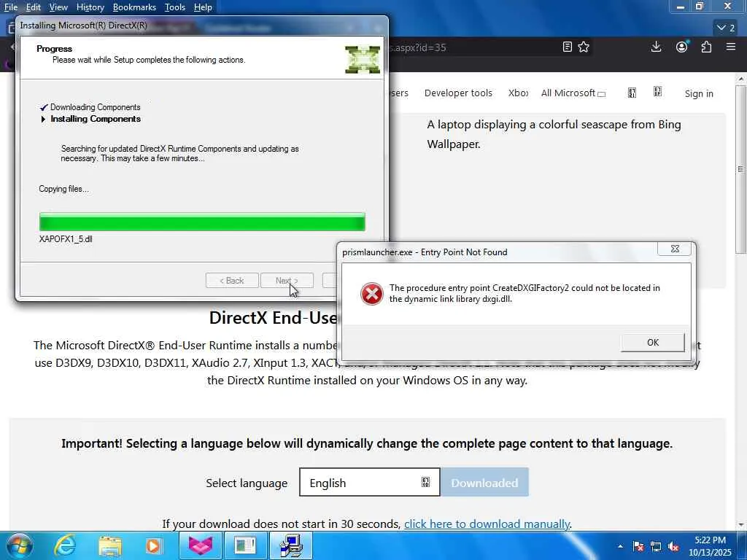This screenshot has height=560, width=747.
Task: Click the network tray icon
Action: [656, 546]
